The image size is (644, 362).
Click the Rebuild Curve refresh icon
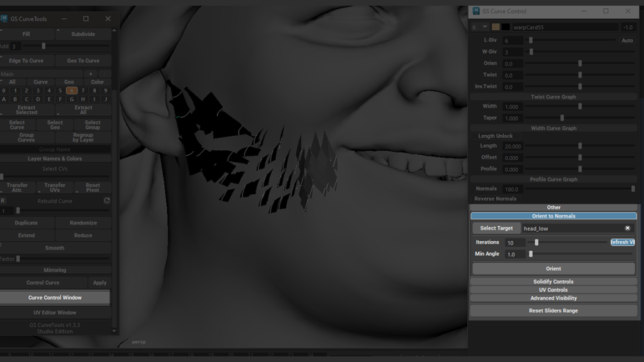click(107, 200)
